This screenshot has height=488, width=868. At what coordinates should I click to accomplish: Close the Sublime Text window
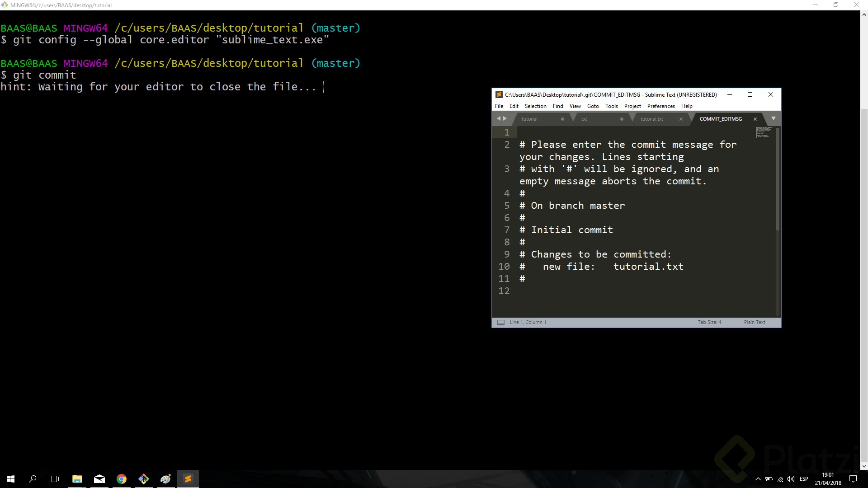tap(771, 94)
